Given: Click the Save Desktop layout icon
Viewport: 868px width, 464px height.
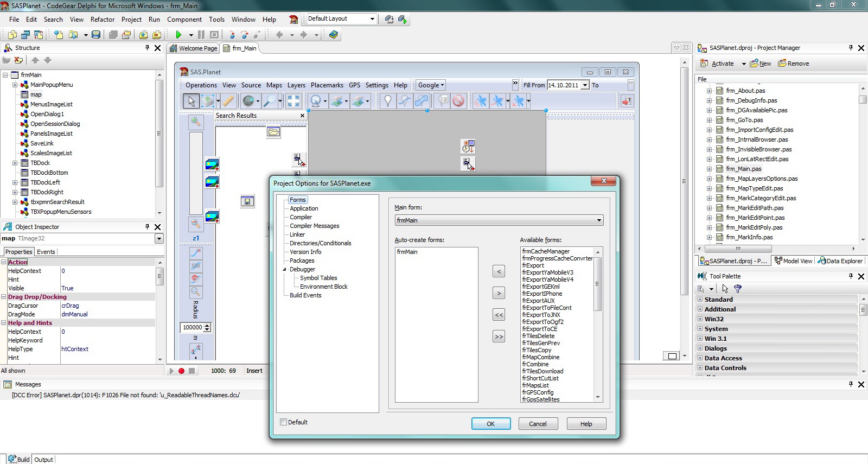Looking at the screenshot, I should point(389,19).
